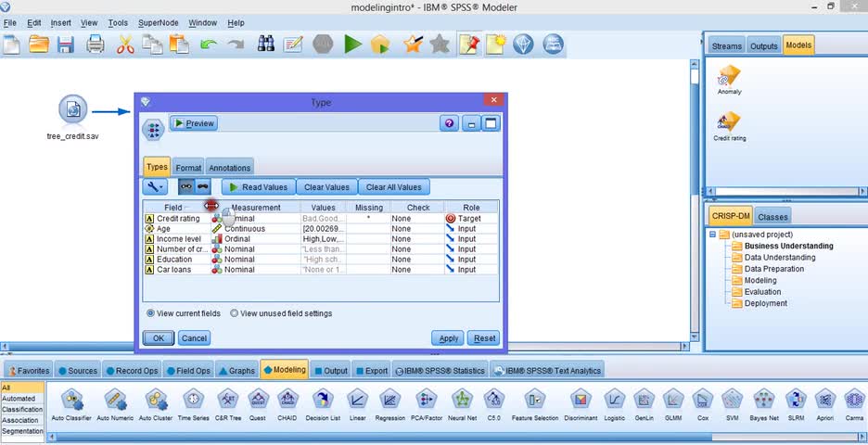This screenshot has width=868, height=445.
Task: Switch to the Format tab
Action: 188,168
